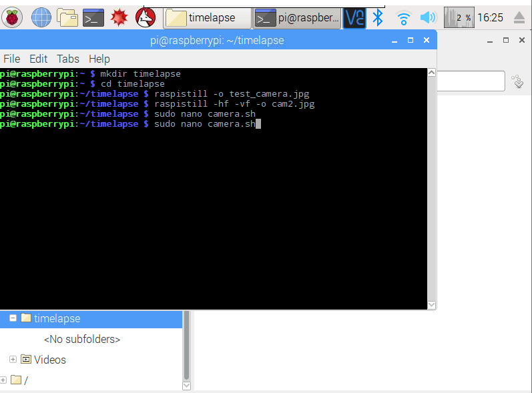Image resolution: width=532 pixels, height=393 pixels.
Task: Click the volume speaker icon
Action: point(428,17)
